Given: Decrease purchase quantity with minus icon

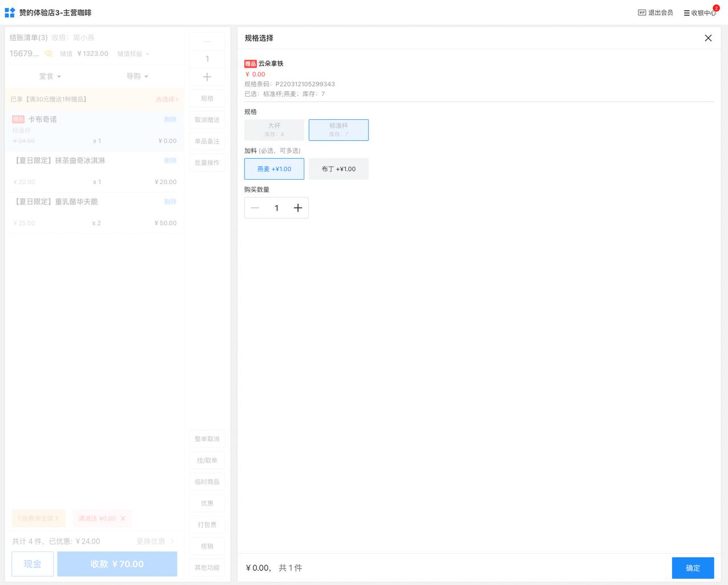Looking at the screenshot, I should (x=255, y=208).
